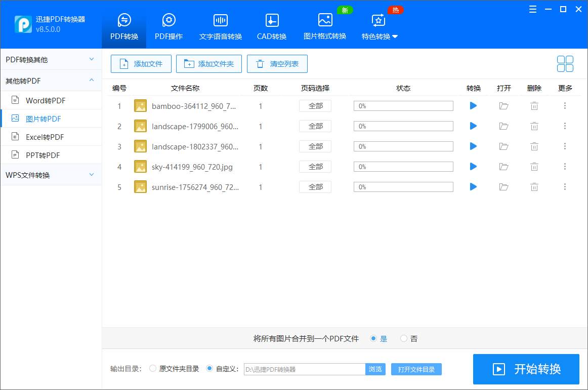Open the CAD转换 tab
The image size is (588, 390).
pyautogui.click(x=272, y=27)
